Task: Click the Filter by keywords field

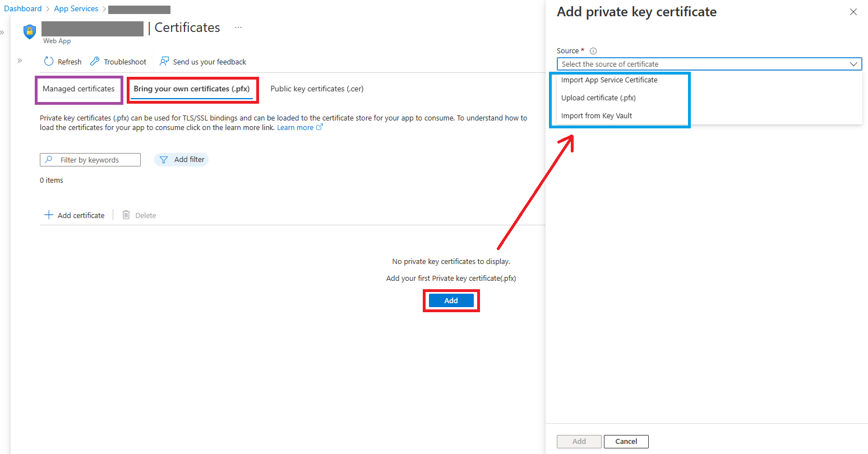Action: tap(95, 160)
